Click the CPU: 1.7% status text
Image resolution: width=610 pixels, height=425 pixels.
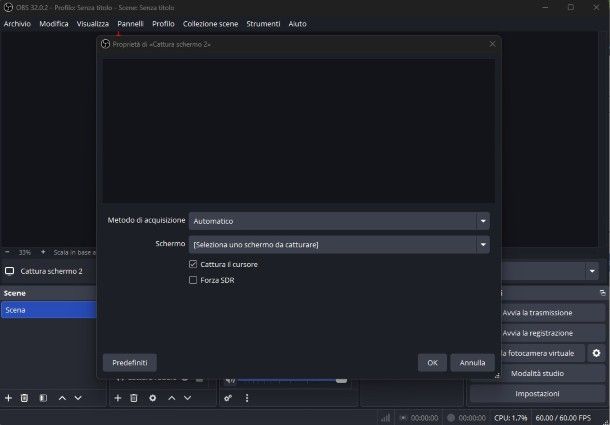tap(510, 418)
